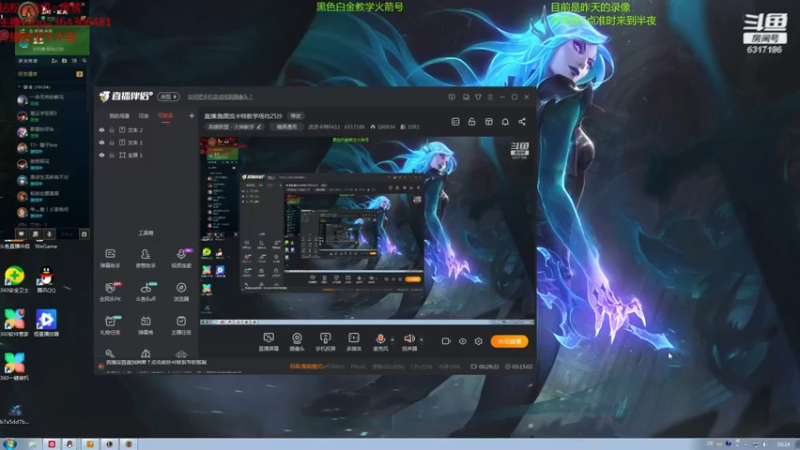This screenshot has width=800, height=450.
Task: Click the 修改 button beside stream title
Action: click(296, 116)
